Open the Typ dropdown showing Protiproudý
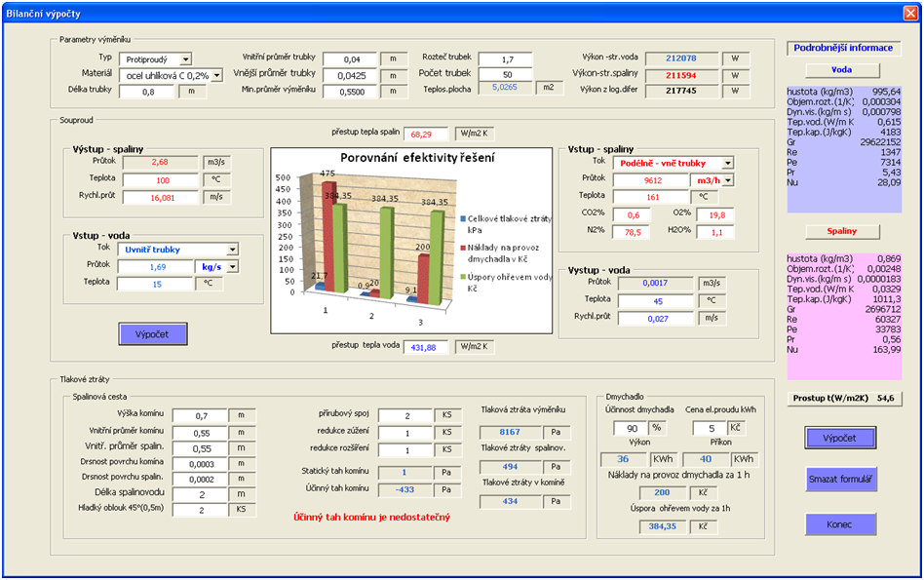The width and height of the screenshot is (924, 580). pyautogui.click(x=185, y=58)
